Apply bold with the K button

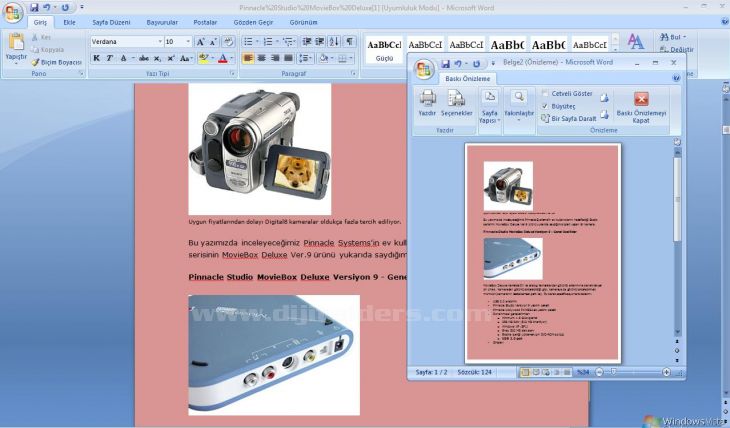(x=96, y=58)
